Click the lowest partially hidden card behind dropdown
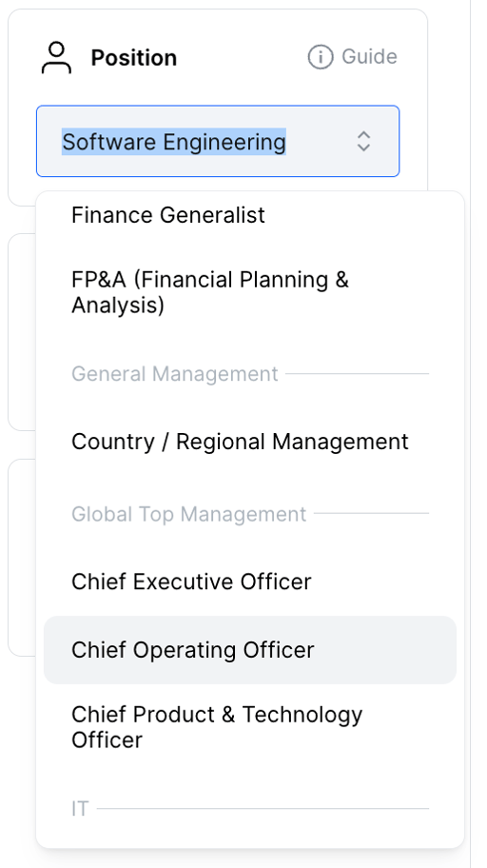Image resolution: width=487 pixels, height=868 pixels. click(22, 558)
